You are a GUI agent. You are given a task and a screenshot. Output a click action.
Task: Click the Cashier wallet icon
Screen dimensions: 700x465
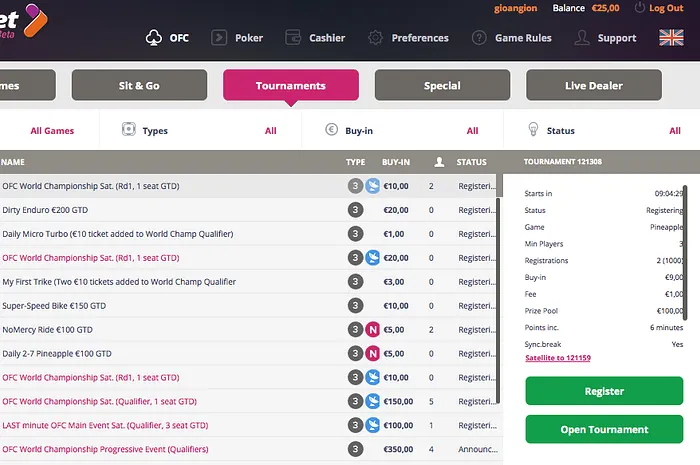(x=293, y=38)
